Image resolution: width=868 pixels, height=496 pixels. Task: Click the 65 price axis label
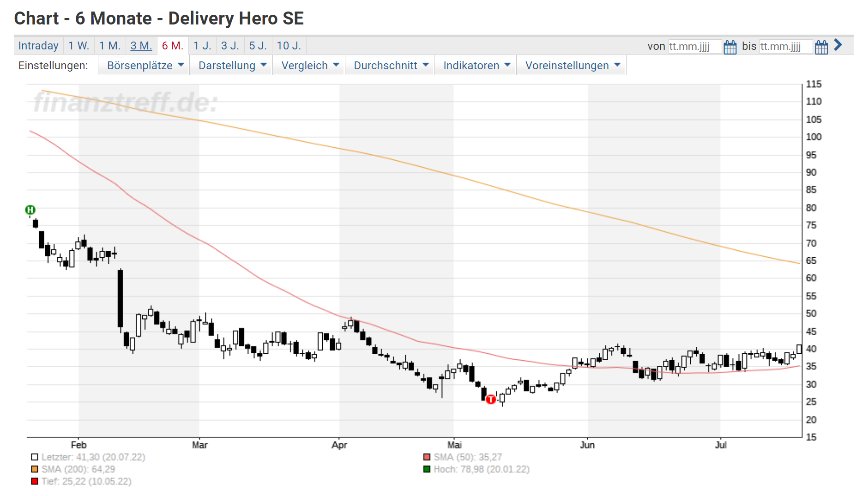click(x=811, y=260)
